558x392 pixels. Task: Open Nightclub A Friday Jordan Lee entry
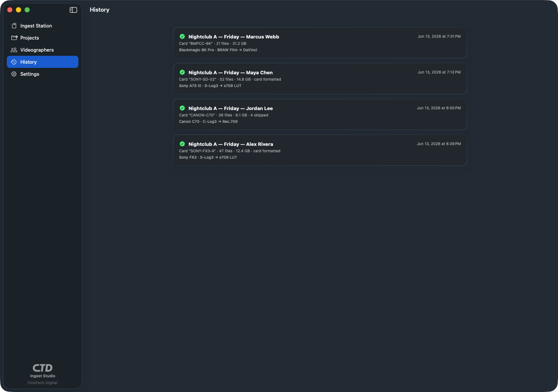(320, 114)
